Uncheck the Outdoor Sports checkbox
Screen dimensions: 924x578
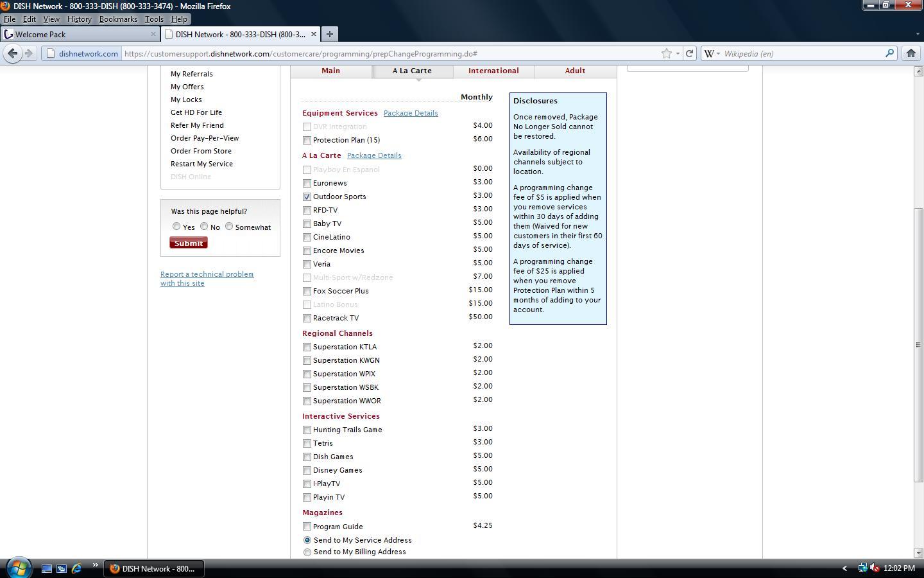pyautogui.click(x=307, y=197)
